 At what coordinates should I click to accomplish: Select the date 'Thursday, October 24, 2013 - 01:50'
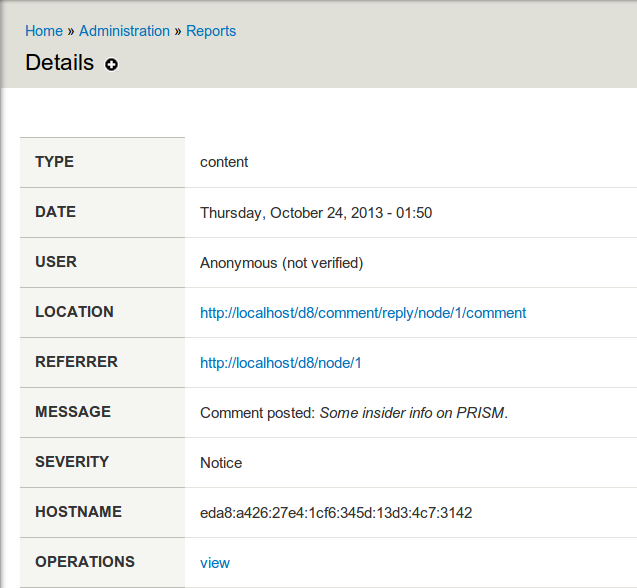[316, 213]
